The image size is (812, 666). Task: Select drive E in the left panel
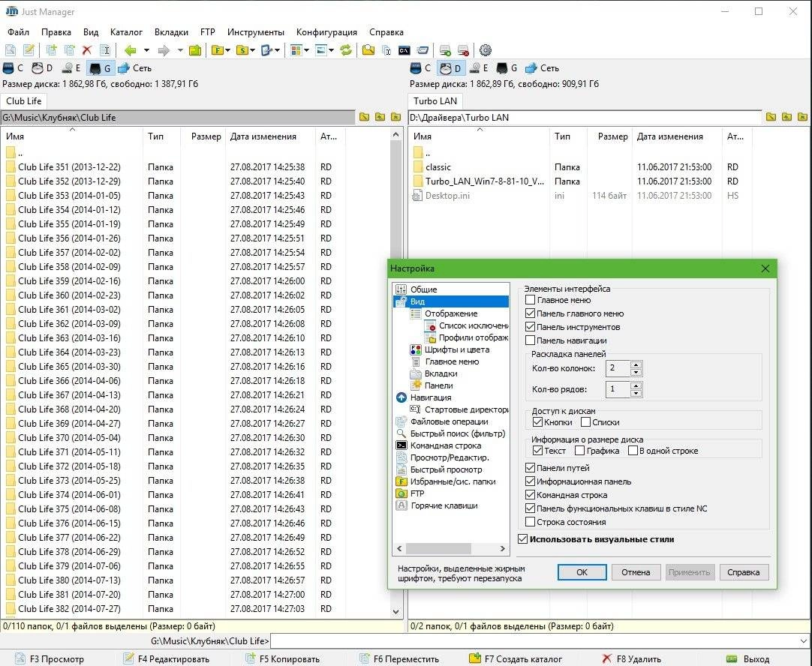click(71, 67)
